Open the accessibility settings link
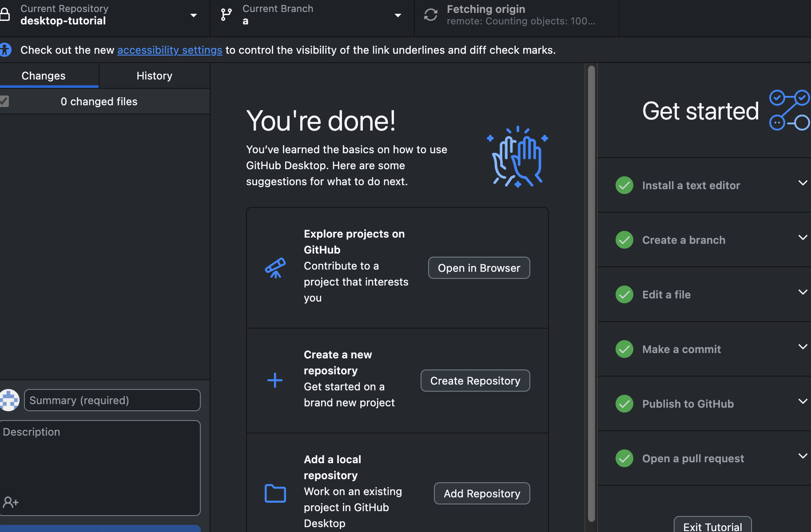 pos(170,50)
